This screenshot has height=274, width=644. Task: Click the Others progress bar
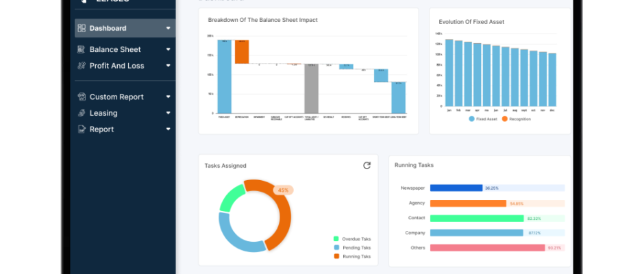[x=497, y=248]
